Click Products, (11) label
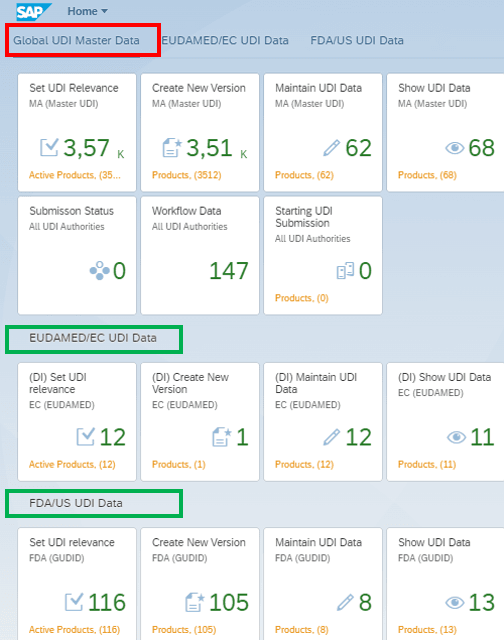This screenshot has height=640, width=504. [427, 464]
